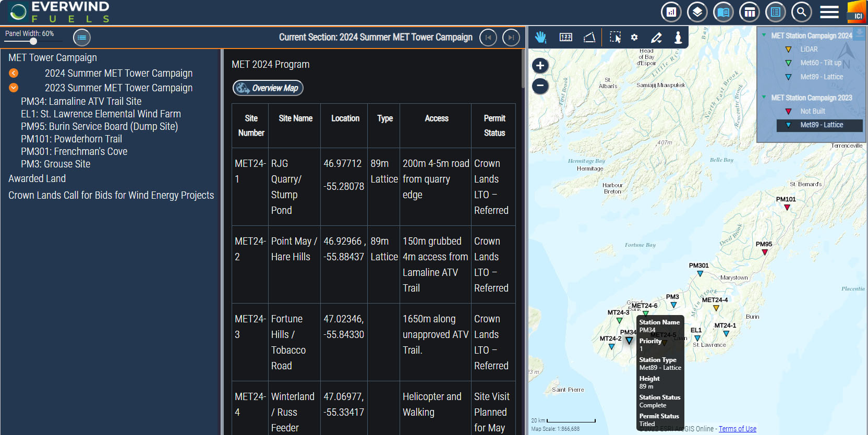Zoom in on the map with plus button
This screenshot has height=435, width=868.
tap(540, 66)
